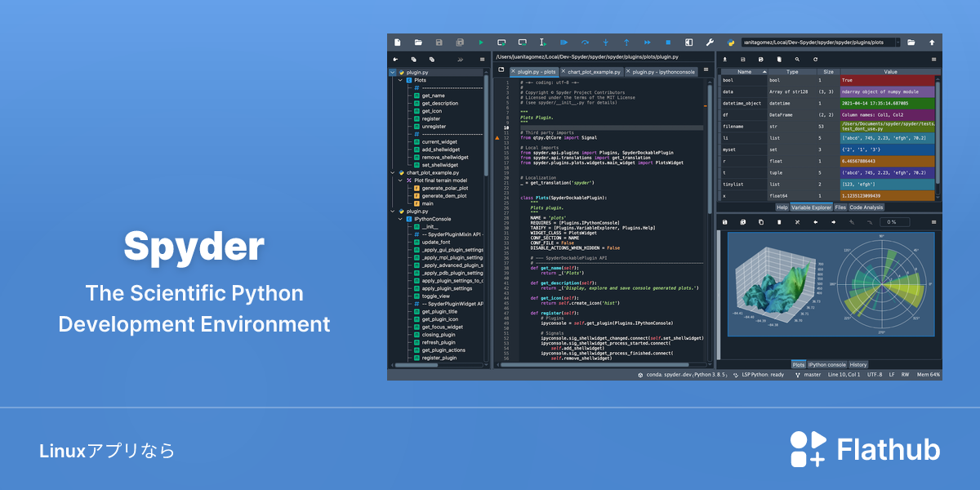980x490 pixels.
Task: Run the current cell
Action: (x=501, y=42)
